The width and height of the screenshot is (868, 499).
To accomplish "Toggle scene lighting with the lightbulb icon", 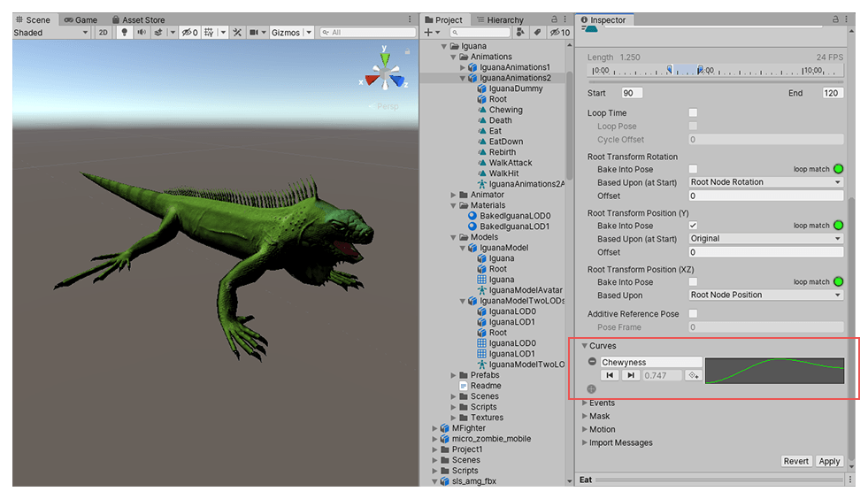I will 125,33.
